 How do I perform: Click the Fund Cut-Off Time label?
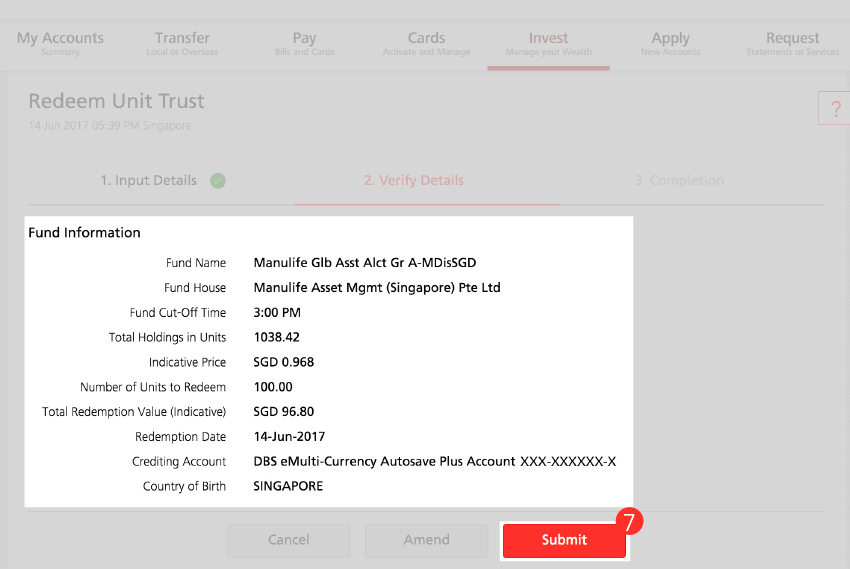coord(178,313)
